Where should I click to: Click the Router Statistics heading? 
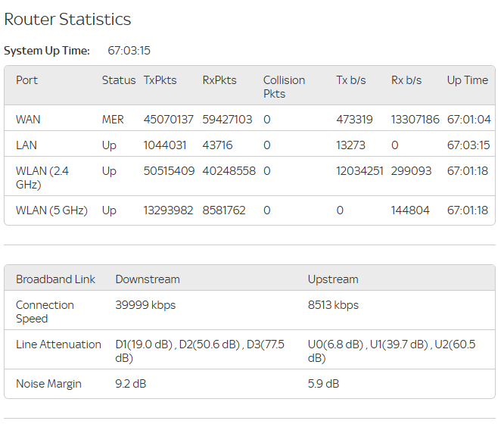(x=67, y=19)
